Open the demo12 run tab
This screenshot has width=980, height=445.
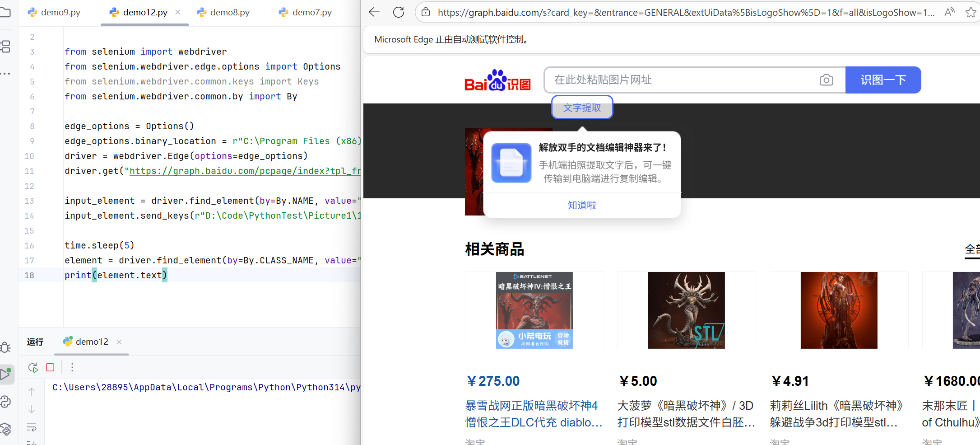click(x=86, y=342)
